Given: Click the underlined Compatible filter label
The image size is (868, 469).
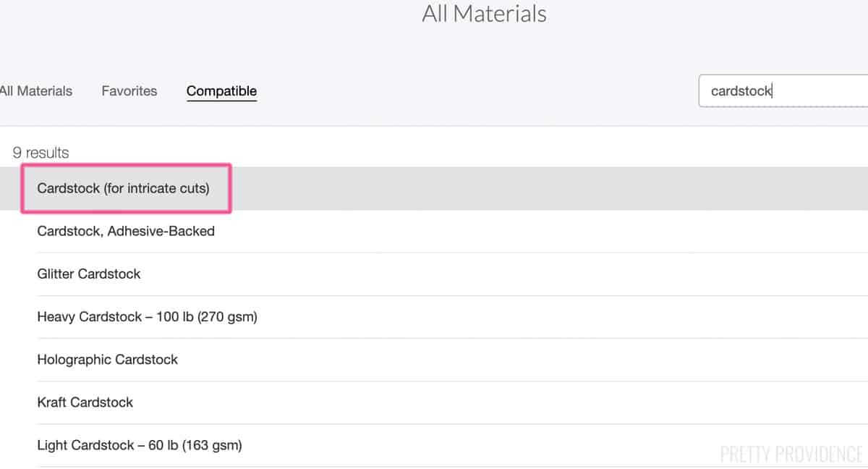Looking at the screenshot, I should coord(221,91).
